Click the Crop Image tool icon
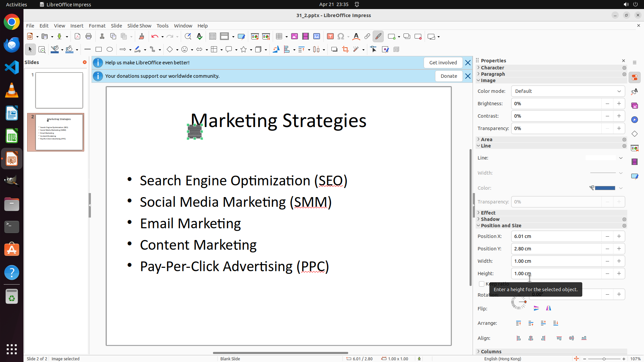Screen dimensions: 644x362 (345, 50)
